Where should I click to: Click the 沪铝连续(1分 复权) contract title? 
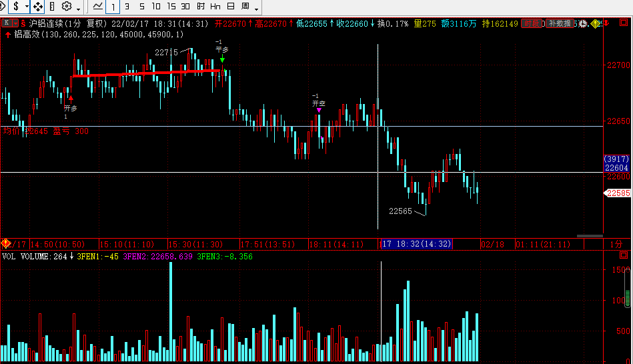coord(68,23)
